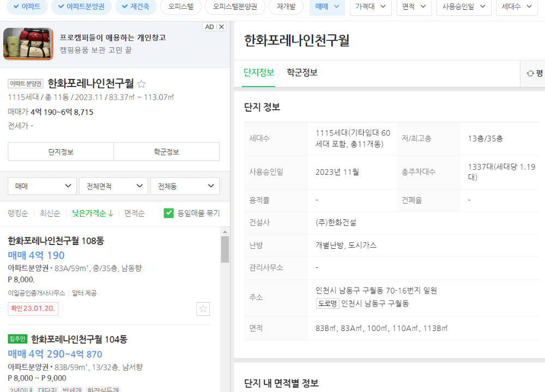Click the 방세개 tag on the 104동 listing
This screenshot has height=392, width=545.
pos(72,390)
